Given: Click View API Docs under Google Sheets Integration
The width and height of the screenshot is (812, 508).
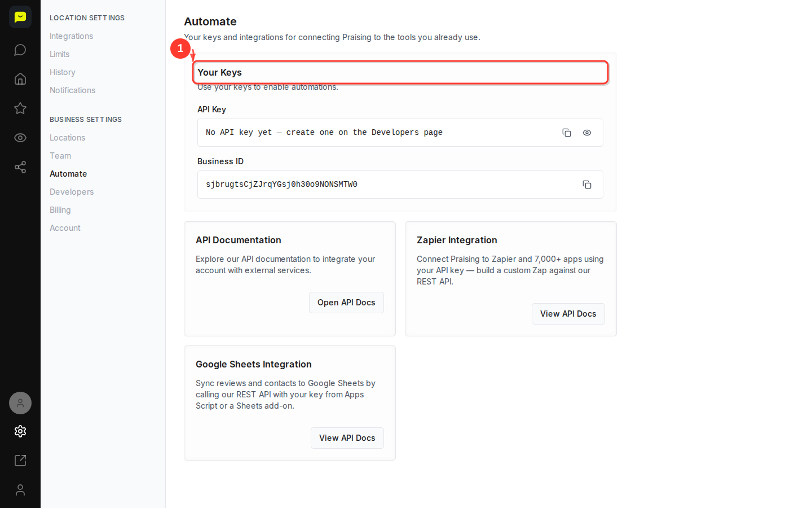Looking at the screenshot, I should pyautogui.click(x=347, y=438).
